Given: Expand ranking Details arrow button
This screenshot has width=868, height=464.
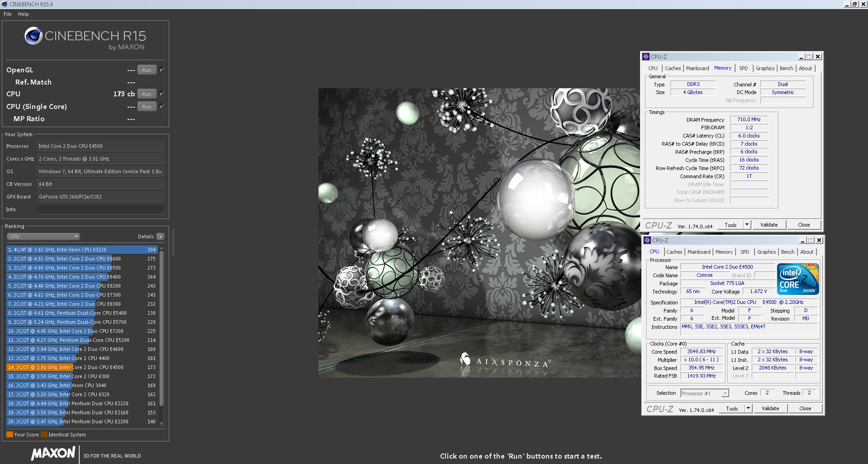Looking at the screenshot, I should click(x=160, y=237).
